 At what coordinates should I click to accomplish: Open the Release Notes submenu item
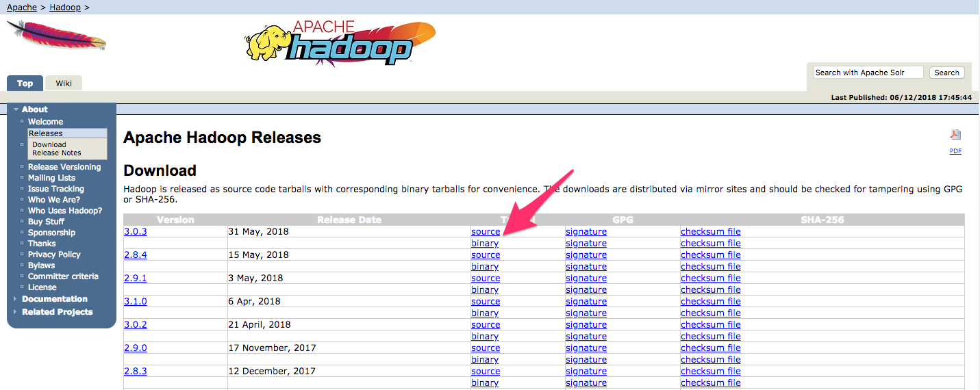(57, 153)
